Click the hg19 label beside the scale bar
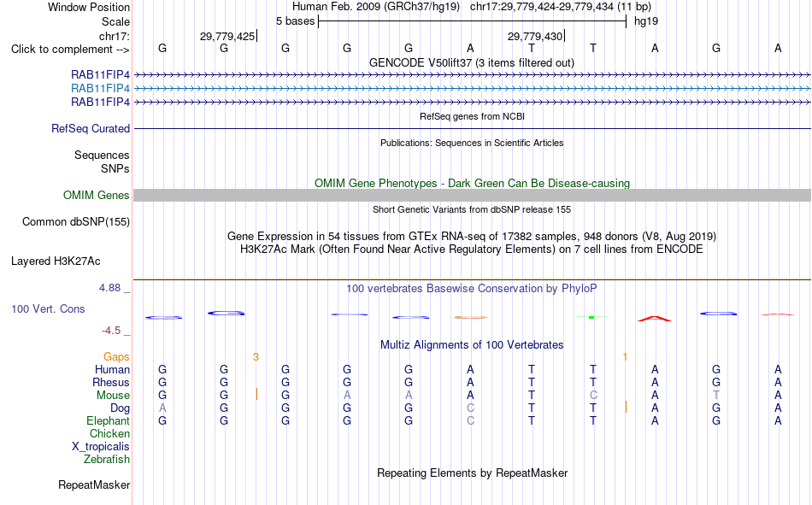812x505 pixels. [646, 21]
